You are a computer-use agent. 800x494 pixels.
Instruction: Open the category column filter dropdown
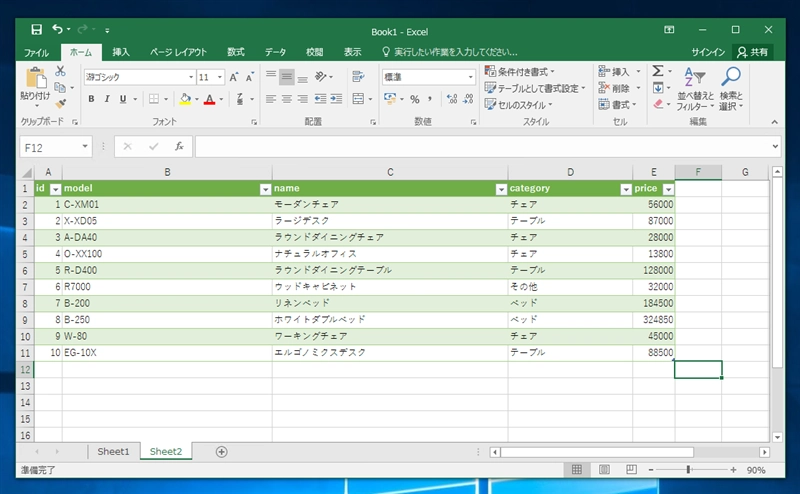[x=626, y=189]
